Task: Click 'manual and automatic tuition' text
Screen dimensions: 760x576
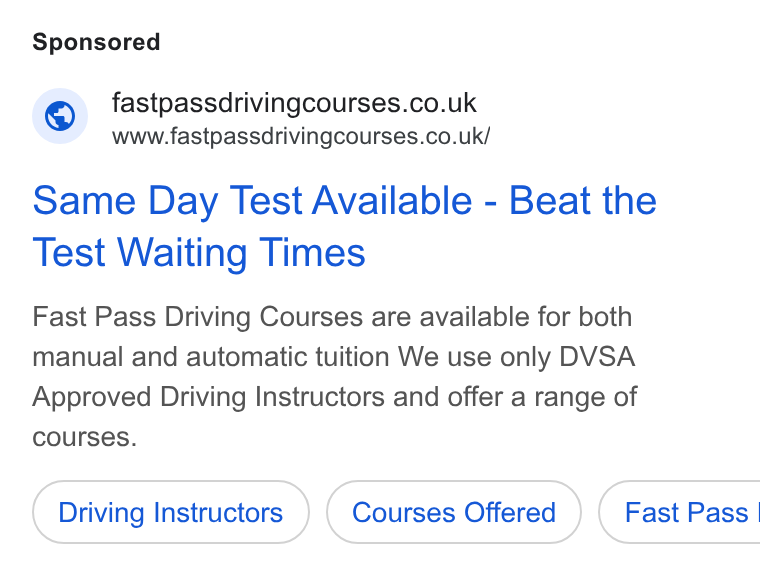Action: coord(211,357)
